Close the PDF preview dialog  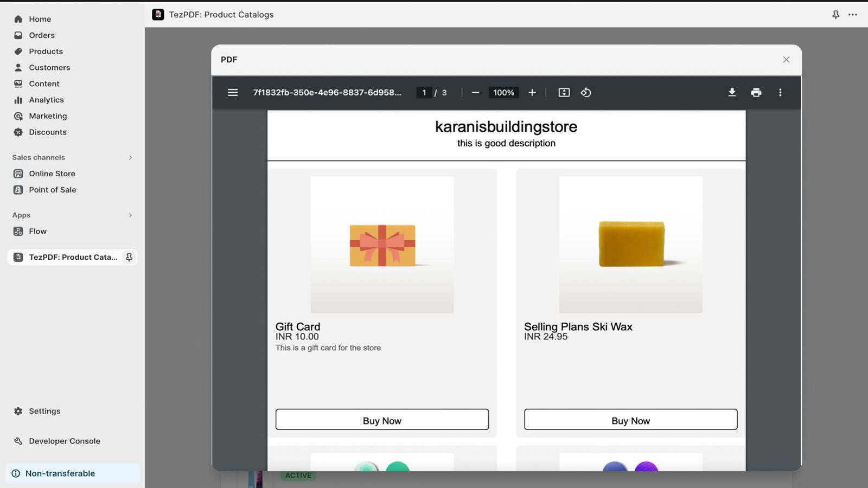point(786,60)
